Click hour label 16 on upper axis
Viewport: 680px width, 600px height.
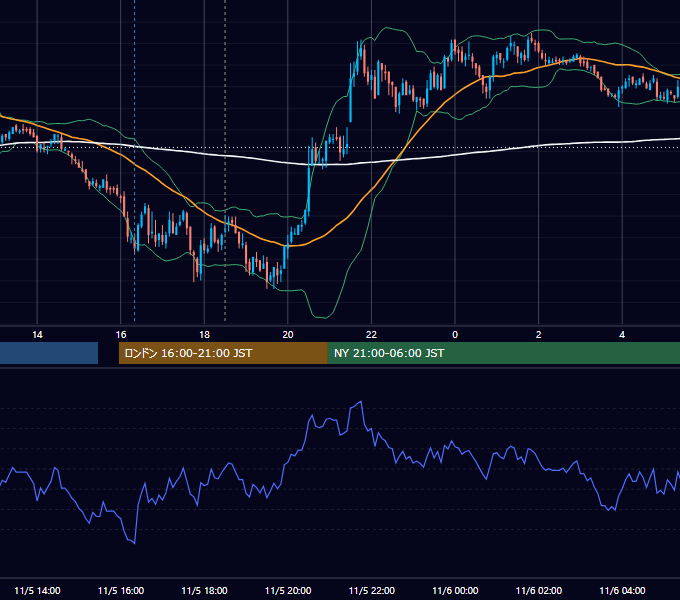(121, 335)
